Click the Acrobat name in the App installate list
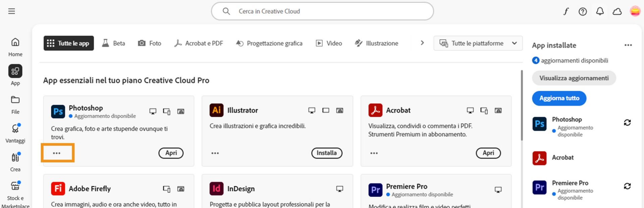 (562, 157)
